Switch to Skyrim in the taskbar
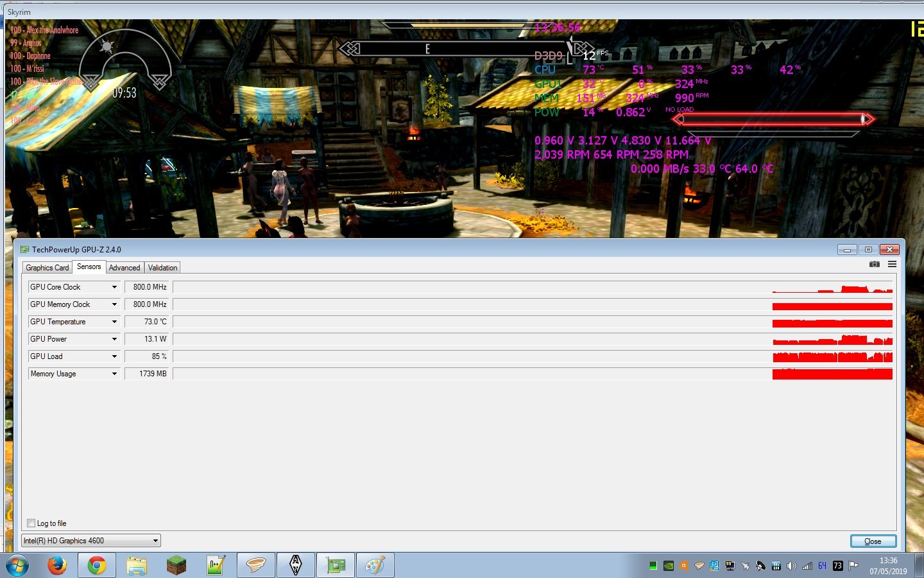Viewport: 924px width, 578px height. point(296,565)
